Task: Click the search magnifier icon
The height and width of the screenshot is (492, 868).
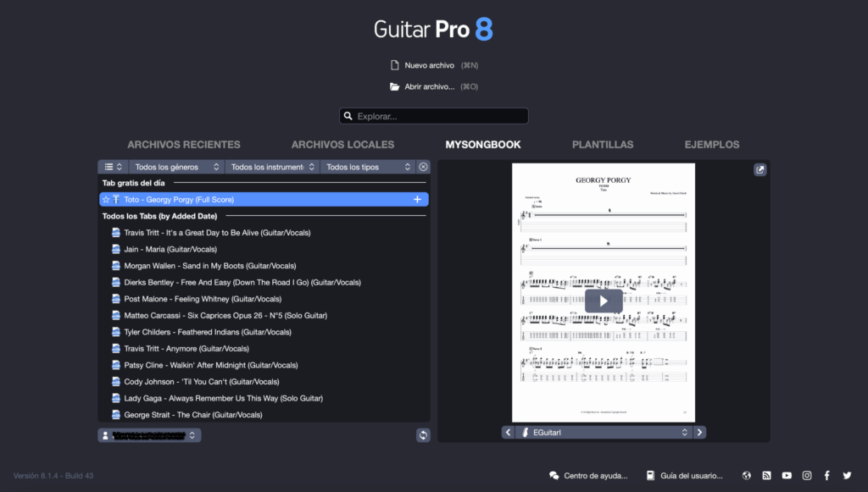Action: [x=348, y=116]
